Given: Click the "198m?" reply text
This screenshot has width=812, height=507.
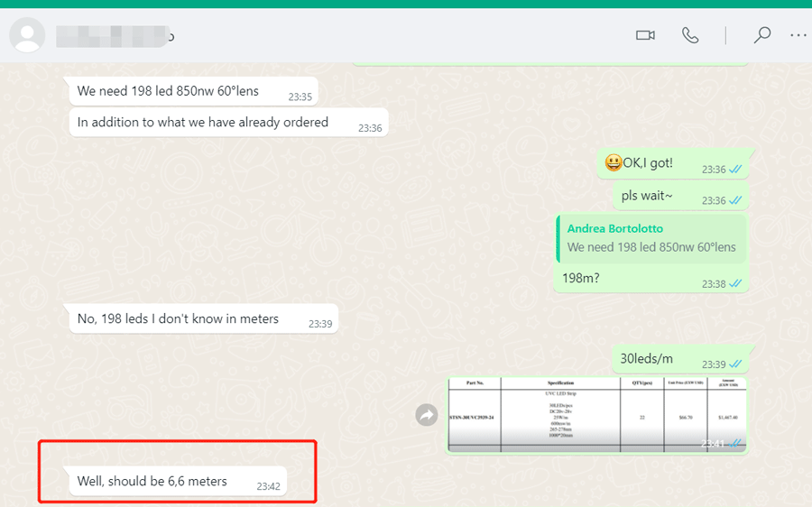Looking at the screenshot, I should click(581, 279).
